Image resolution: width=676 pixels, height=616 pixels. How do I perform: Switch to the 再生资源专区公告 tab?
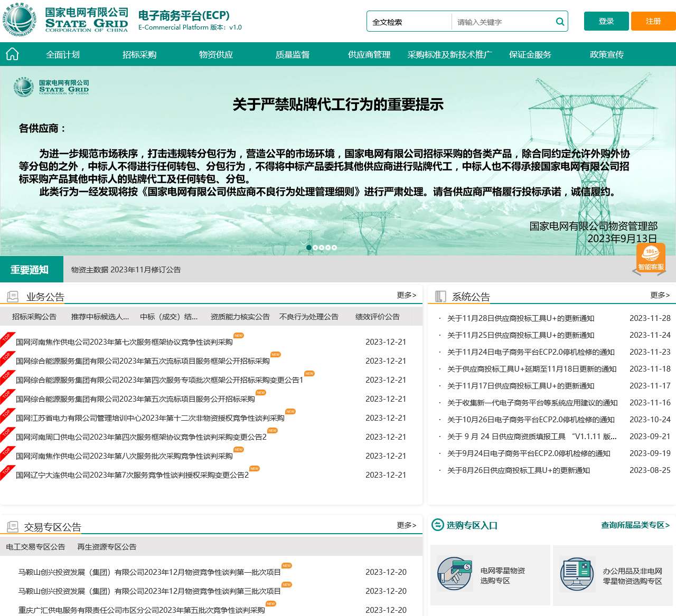click(x=108, y=546)
